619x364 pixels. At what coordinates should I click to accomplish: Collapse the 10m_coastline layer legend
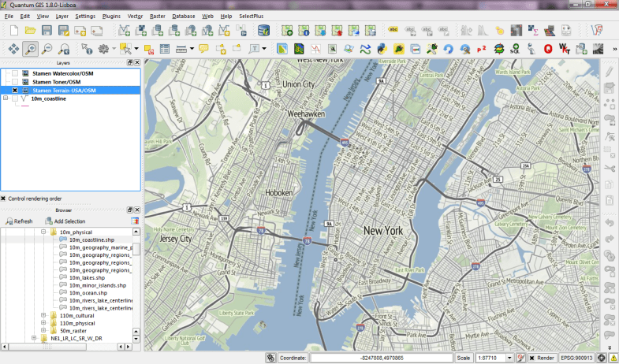6,99
